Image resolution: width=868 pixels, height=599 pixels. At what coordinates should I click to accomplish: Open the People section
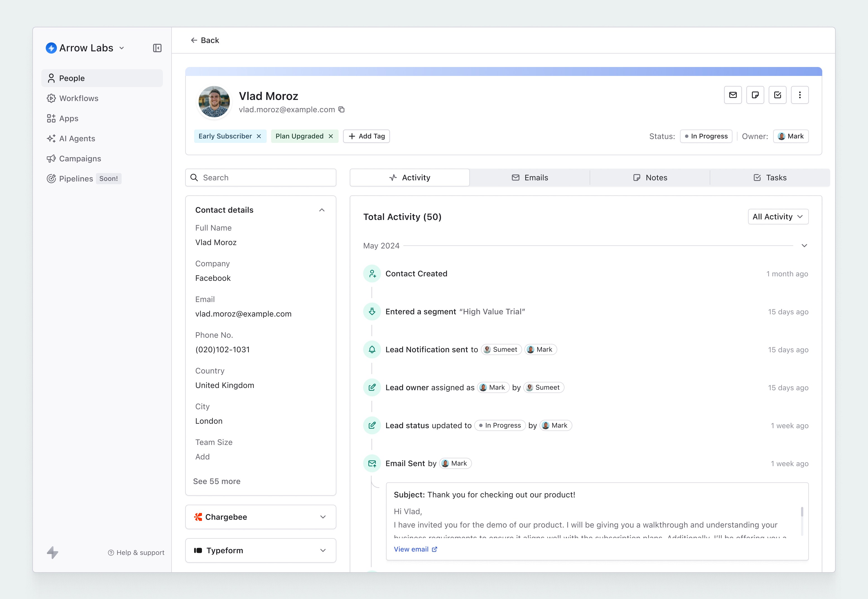point(102,78)
